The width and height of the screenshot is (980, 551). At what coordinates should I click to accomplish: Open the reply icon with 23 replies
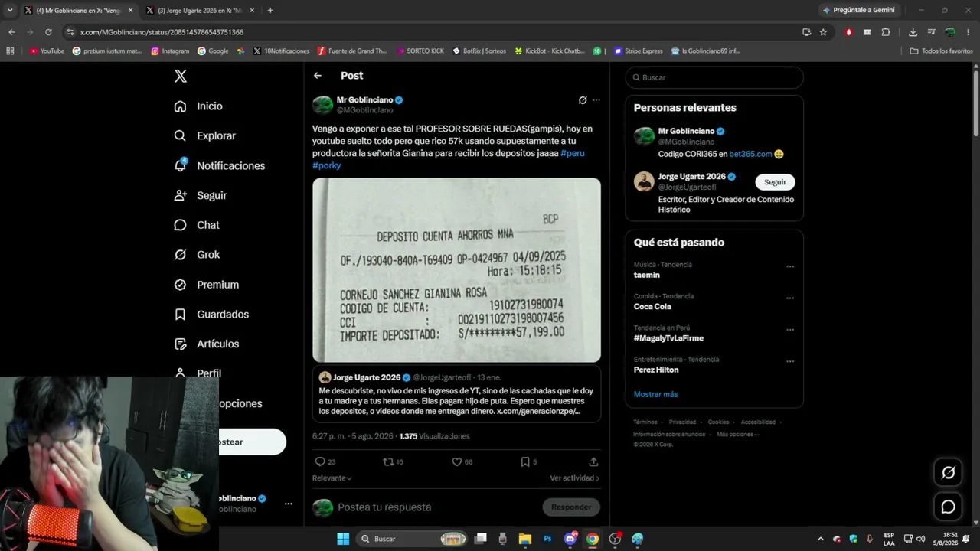pos(320,461)
